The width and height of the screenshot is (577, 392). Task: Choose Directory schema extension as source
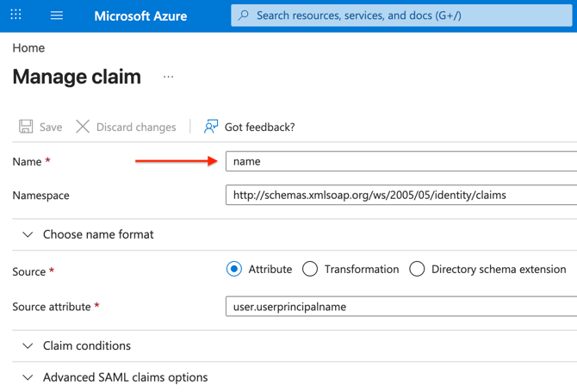(x=417, y=269)
